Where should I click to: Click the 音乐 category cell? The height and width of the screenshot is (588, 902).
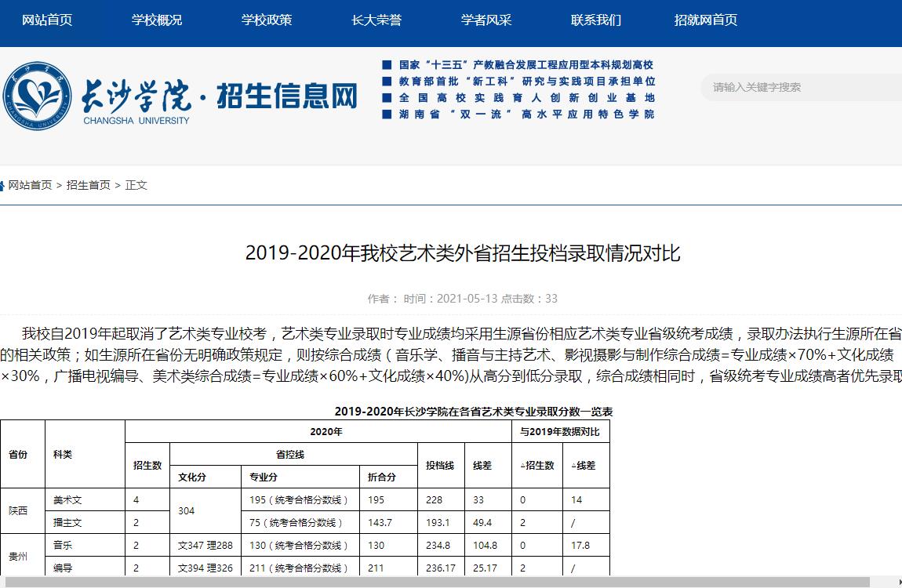85,545
